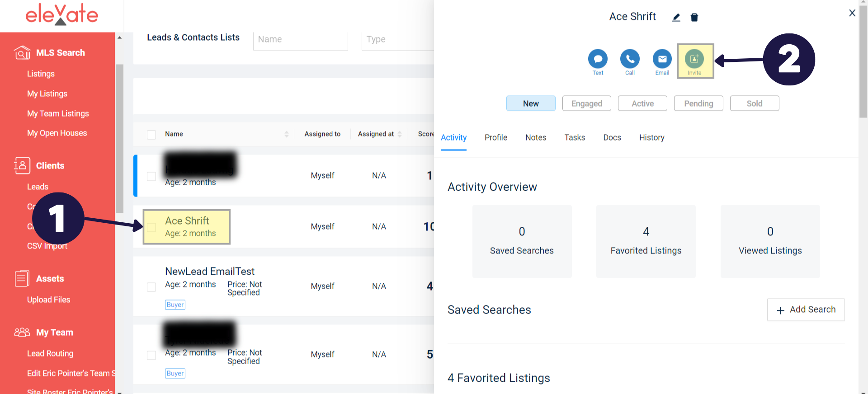Go to Leads in sidebar
Image resolution: width=868 pixels, height=394 pixels.
pos(38,187)
